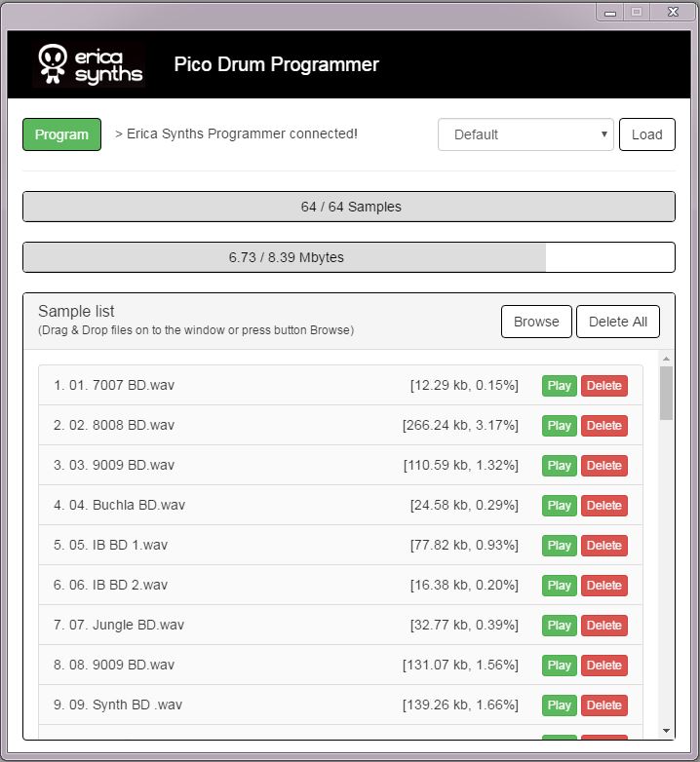Delete the 03. 9009 BD.wav sample
The height and width of the screenshot is (762, 700).
point(604,466)
